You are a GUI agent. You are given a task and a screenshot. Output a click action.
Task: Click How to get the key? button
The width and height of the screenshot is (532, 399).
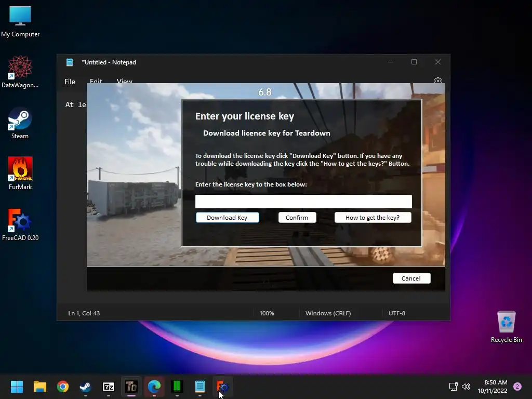373,218
